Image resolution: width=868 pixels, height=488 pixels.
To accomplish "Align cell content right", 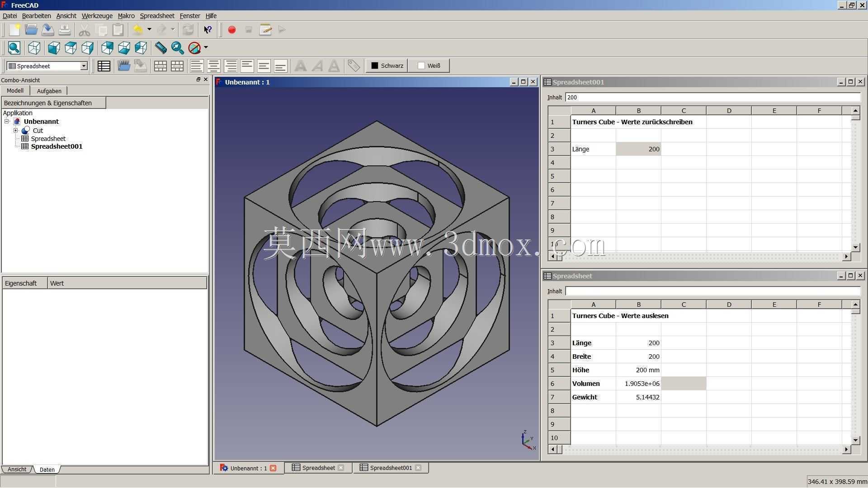I will tap(231, 66).
